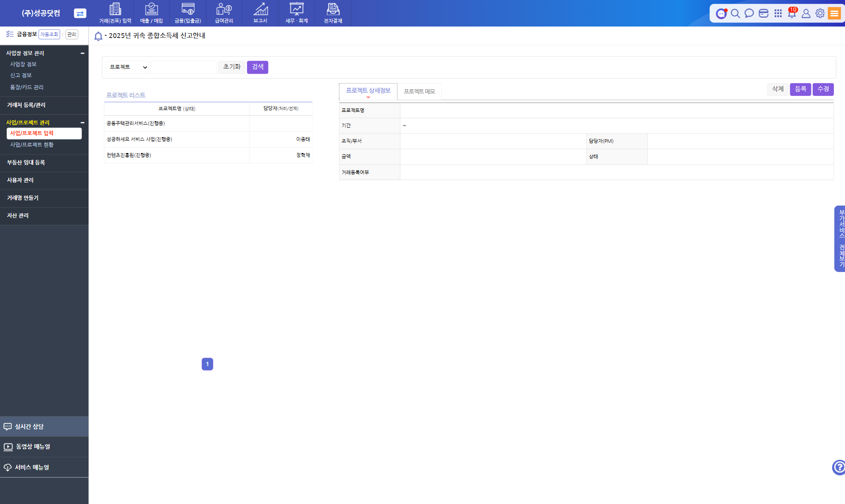Screen dimensions: 845x504
Task: Click the magnifier search icon in header
Action: tap(735, 13)
